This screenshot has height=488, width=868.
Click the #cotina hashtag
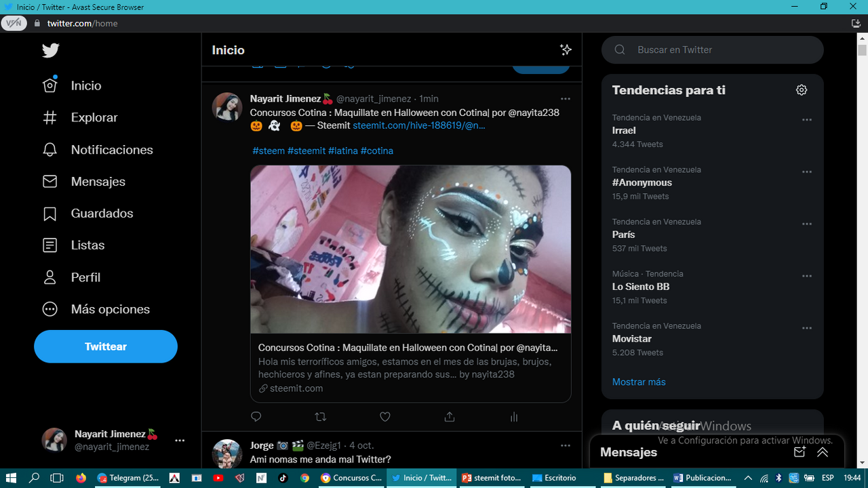tap(377, 150)
